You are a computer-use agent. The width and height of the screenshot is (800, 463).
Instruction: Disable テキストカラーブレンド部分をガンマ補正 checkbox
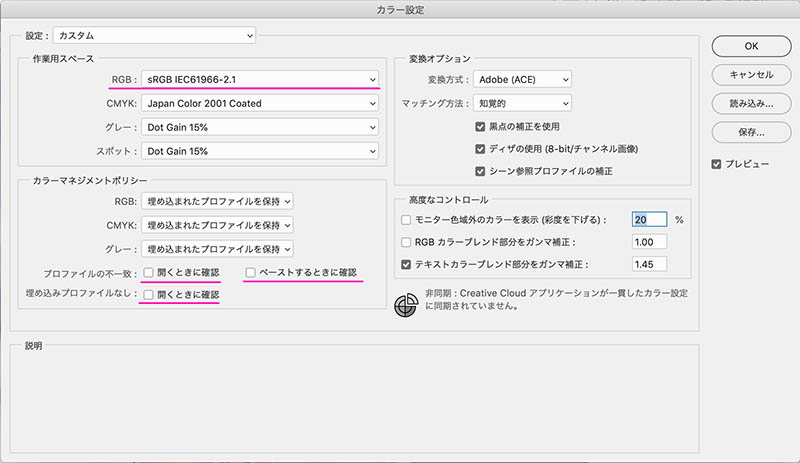tap(406, 264)
